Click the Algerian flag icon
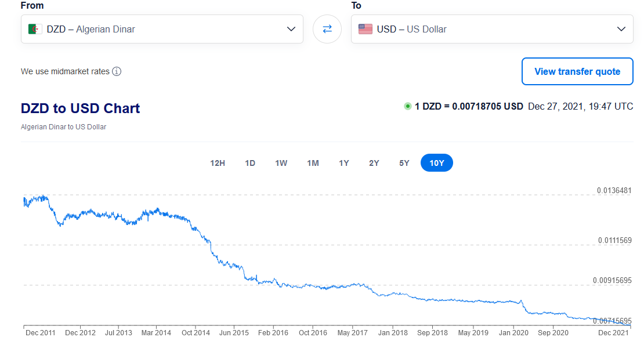The height and width of the screenshot is (348, 644). 35,29
